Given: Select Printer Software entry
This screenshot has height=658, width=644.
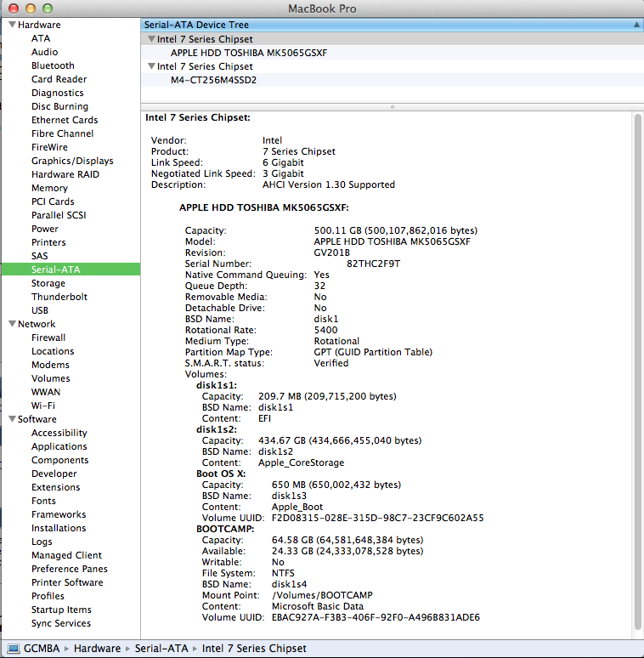Looking at the screenshot, I should pos(67,582).
